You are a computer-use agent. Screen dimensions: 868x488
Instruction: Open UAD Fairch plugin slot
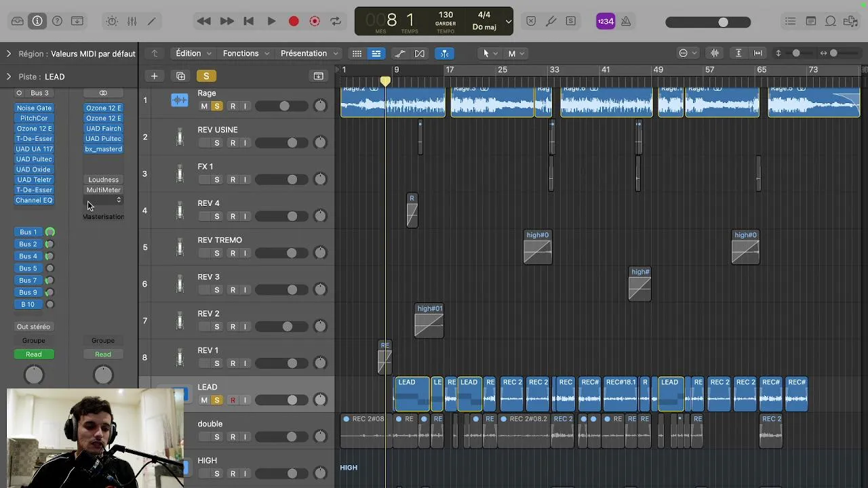[x=103, y=128]
